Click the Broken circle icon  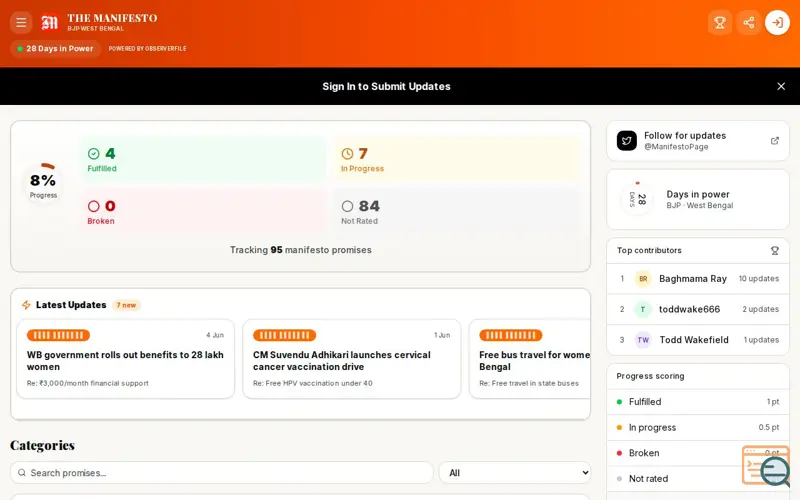pos(93,206)
